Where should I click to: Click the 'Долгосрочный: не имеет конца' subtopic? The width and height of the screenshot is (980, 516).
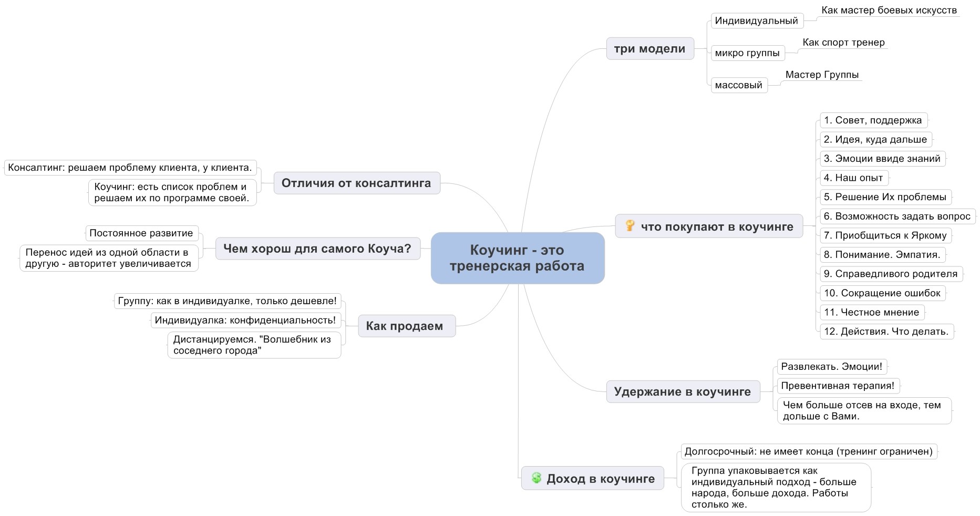coord(809,451)
